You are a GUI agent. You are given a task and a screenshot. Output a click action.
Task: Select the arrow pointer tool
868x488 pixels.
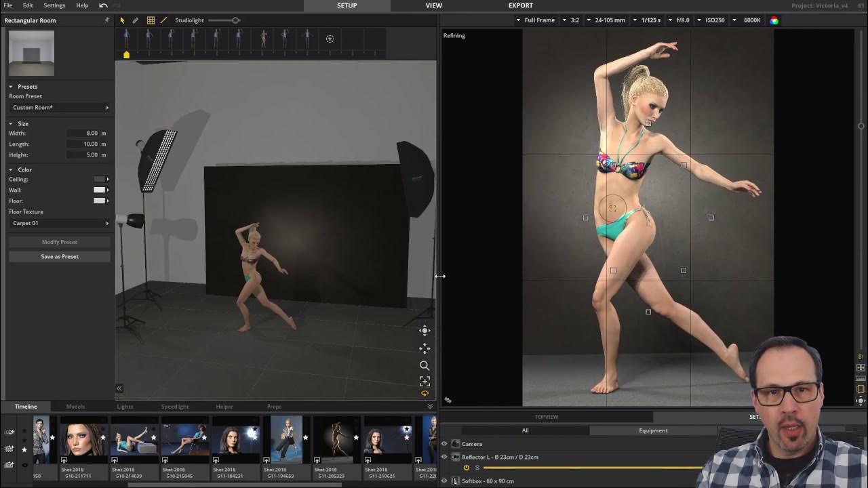pos(123,20)
